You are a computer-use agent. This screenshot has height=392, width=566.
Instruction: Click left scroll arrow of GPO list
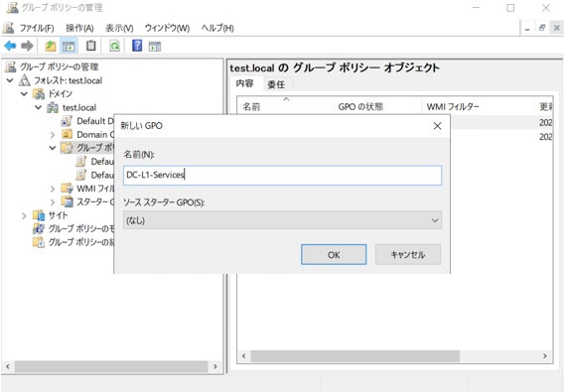244,356
